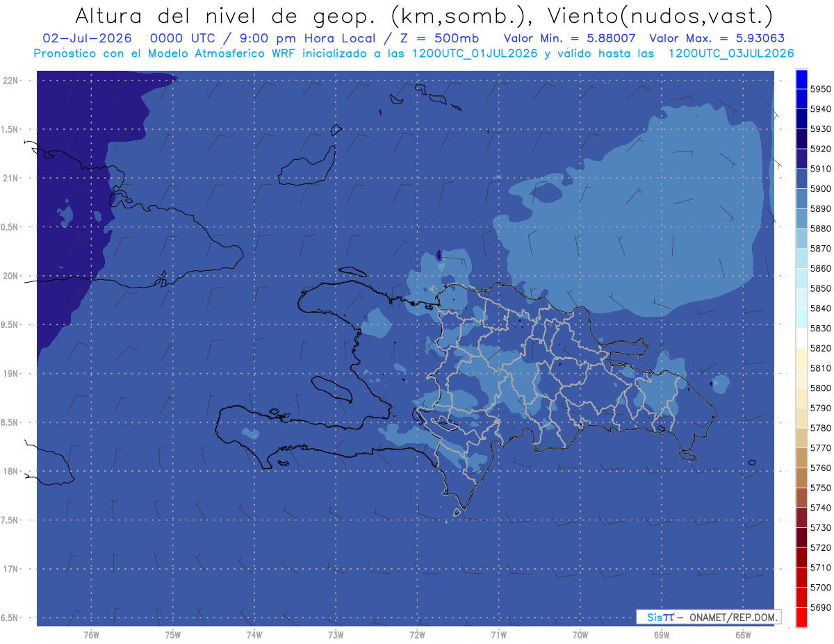Image resolution: width=834 pixels, height=644 pixels.
Task: Click the chart title starting 'Altura del nivel'
Action: coord(423,15)
